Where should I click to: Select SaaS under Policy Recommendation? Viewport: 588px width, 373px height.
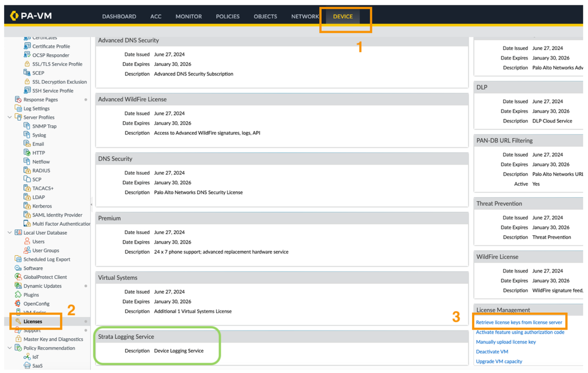(38, 365)
